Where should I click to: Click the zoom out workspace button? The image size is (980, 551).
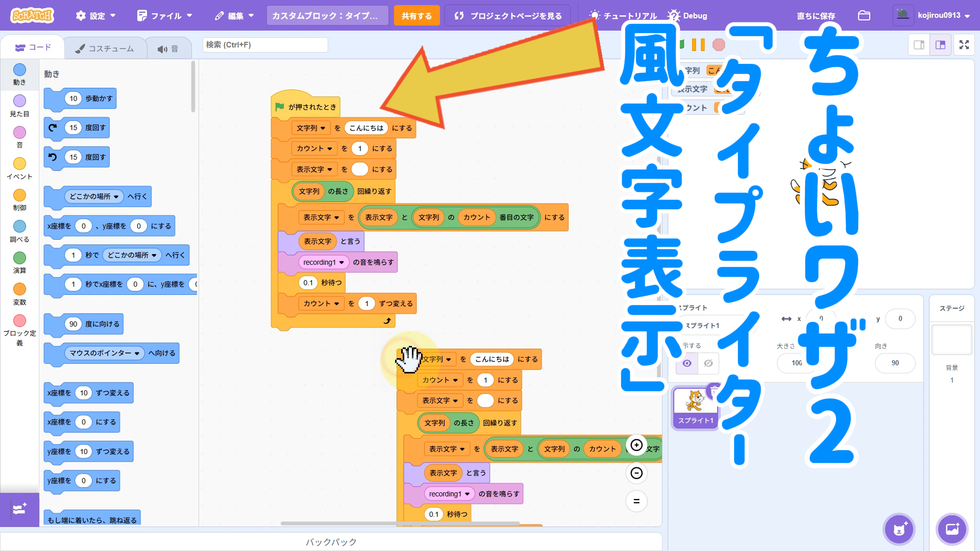(x=636, y=473)
